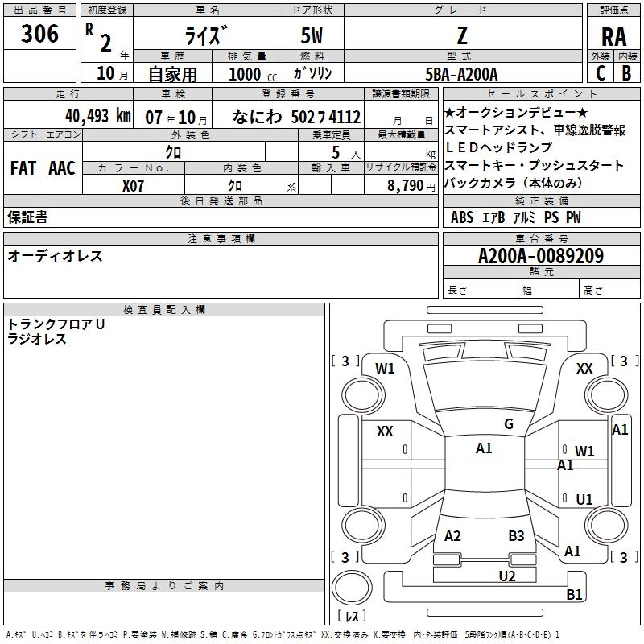
Task: Click exterior grade C
Action: point(601,73)
